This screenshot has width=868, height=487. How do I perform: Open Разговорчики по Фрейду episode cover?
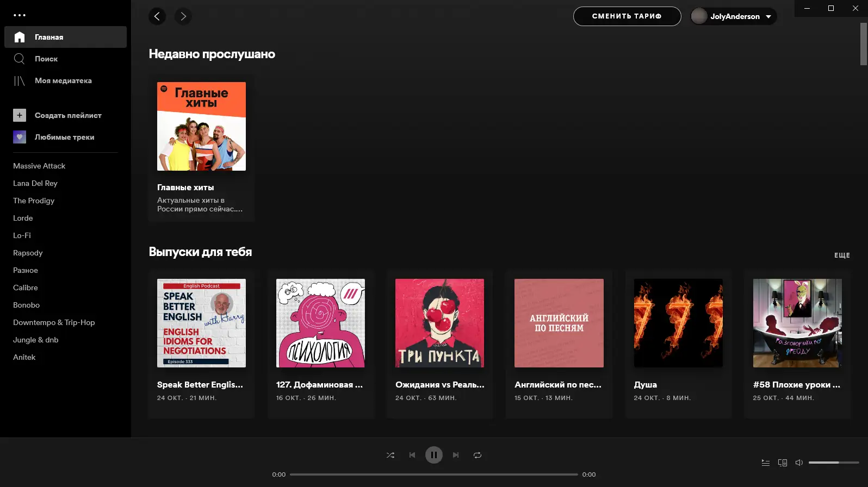[x=797, y=323]
